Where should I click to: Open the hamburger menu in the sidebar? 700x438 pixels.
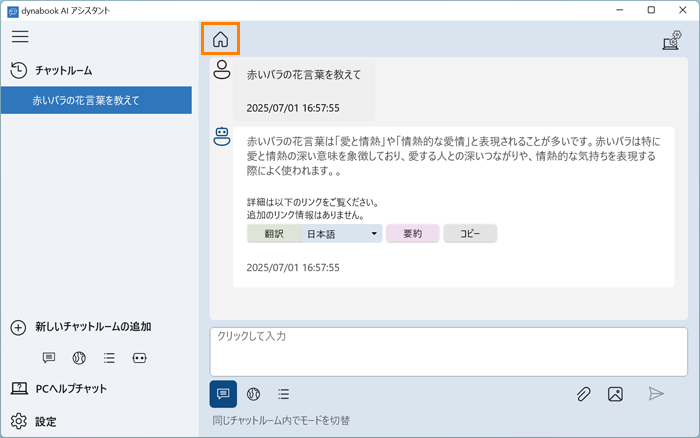20,37
